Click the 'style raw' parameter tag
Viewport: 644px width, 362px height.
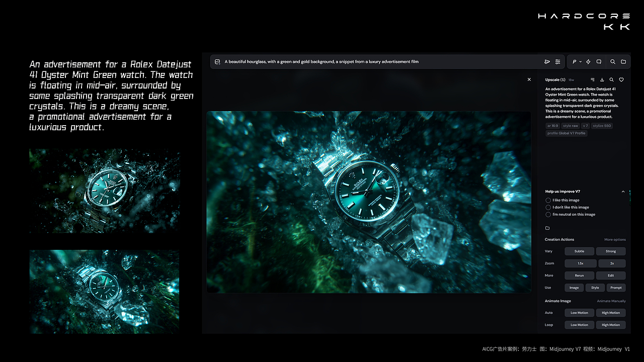[x=571, y=126]
